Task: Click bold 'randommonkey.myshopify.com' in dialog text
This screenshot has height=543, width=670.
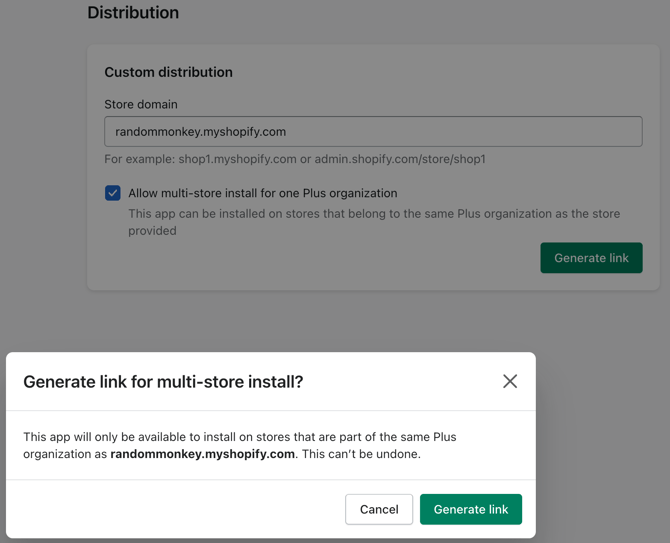Action: click(203, 454)
